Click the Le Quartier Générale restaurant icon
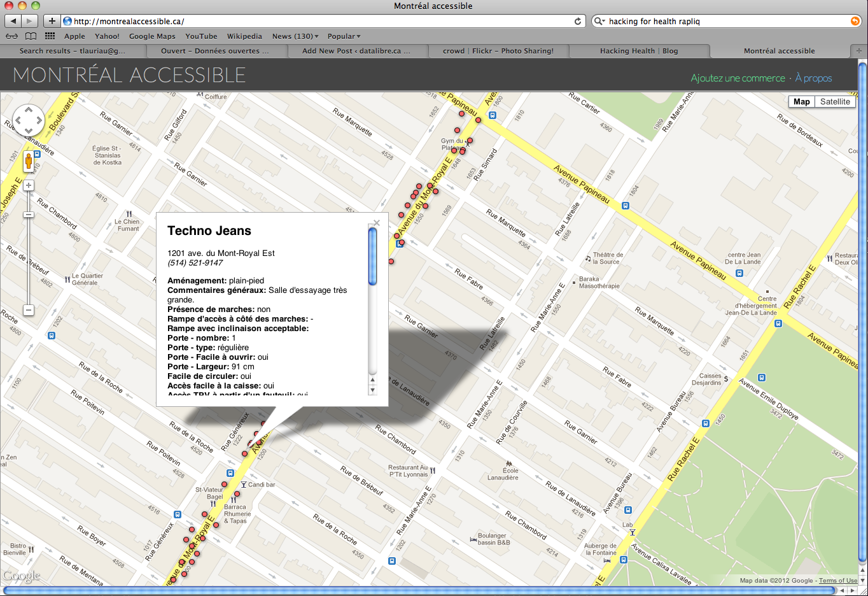868x596 pixels. point(67,280)
